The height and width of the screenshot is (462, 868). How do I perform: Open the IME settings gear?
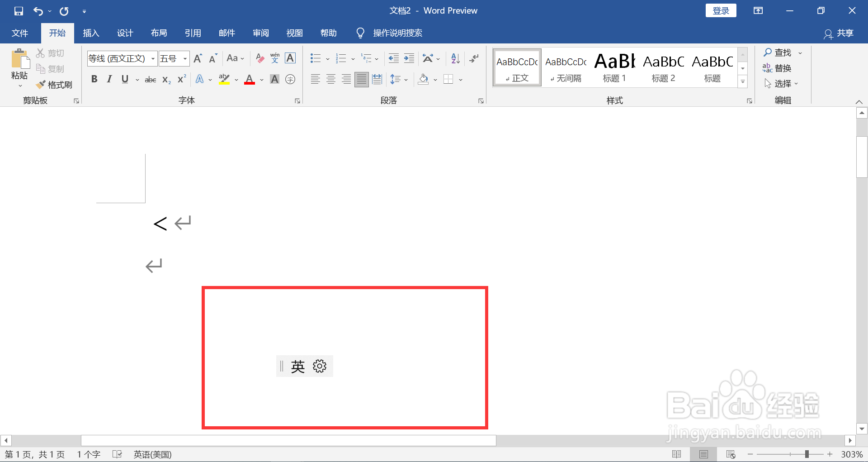click(320, 366)
